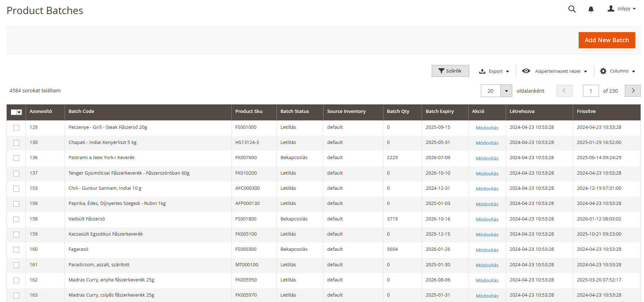Go to the next page arrow

point(633,91)
